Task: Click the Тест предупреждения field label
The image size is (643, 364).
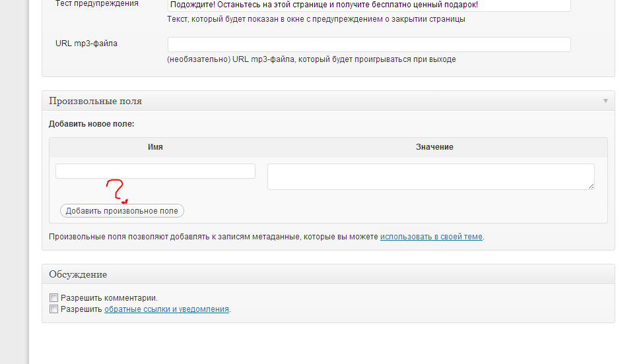Action: click(97, 4)
